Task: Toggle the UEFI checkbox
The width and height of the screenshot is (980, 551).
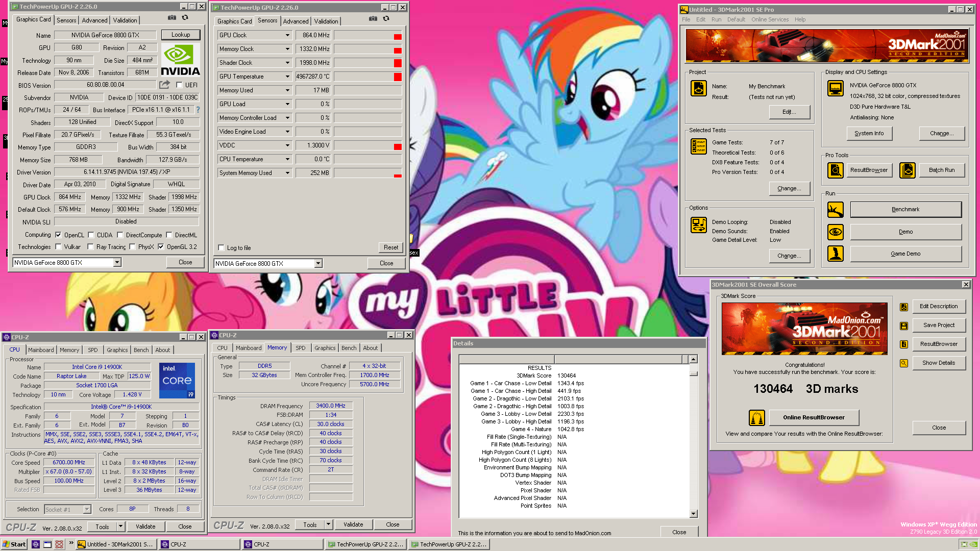Action: click(x=179, y=85)
